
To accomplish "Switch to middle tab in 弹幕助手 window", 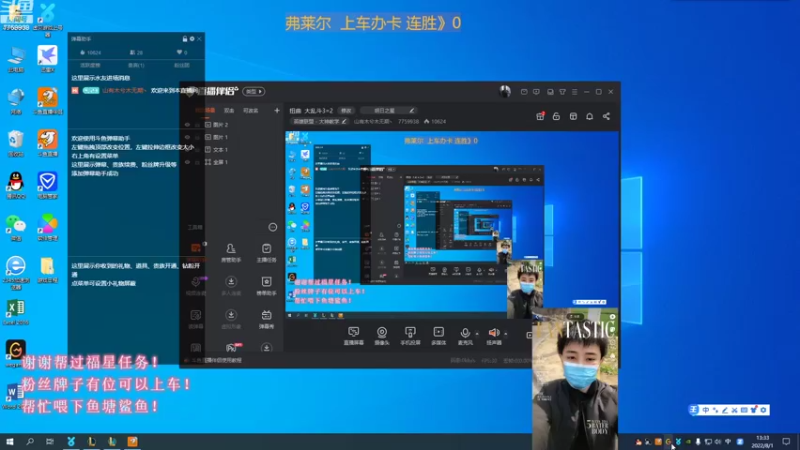I will click(x=136, y=65).
